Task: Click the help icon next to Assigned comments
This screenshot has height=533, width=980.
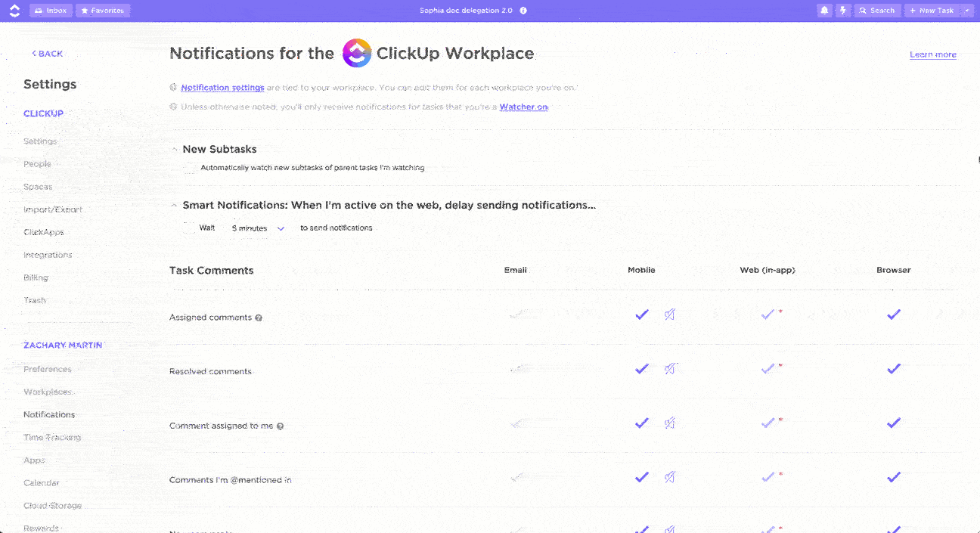Action: tap(259, 318)
